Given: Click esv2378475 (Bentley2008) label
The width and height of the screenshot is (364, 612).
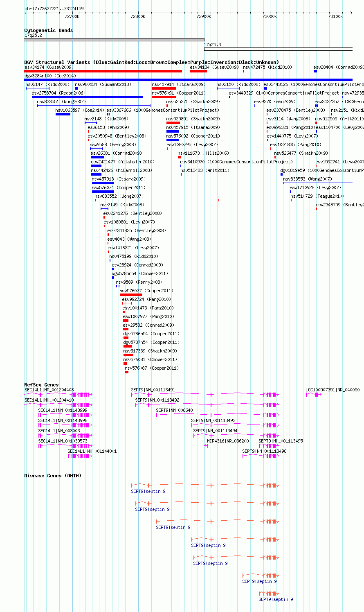Looking at the screenshot, I should (296, 110).
